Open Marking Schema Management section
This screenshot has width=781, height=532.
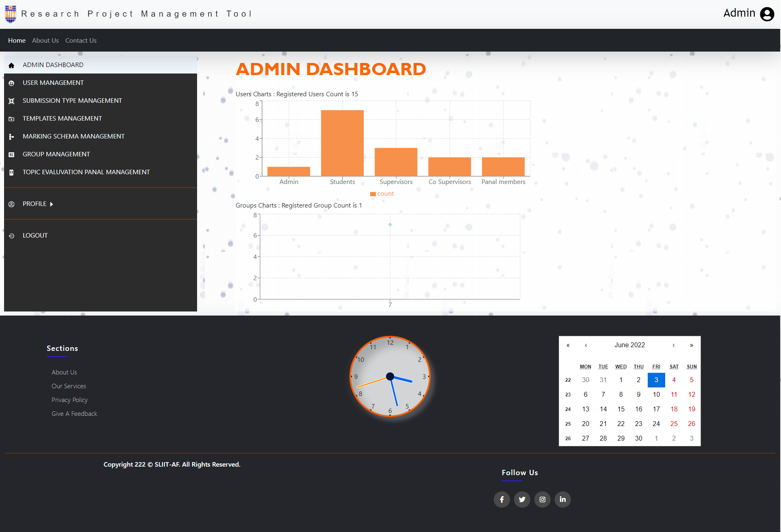tap(100, 136)
